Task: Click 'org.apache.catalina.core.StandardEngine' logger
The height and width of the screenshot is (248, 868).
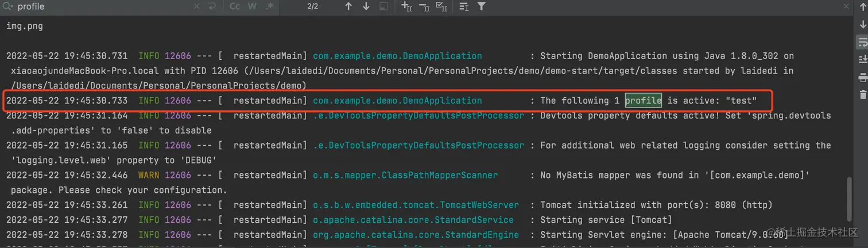Action: coord(416,235)
